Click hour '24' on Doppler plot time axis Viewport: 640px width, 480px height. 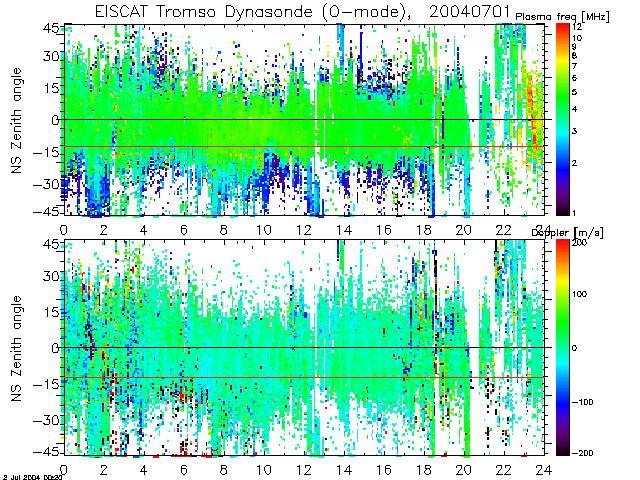544,470
